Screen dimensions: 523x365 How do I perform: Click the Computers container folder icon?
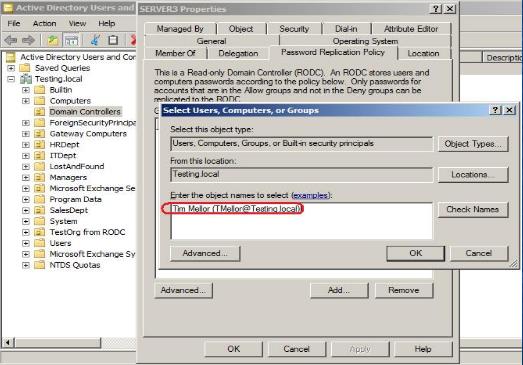40,101
